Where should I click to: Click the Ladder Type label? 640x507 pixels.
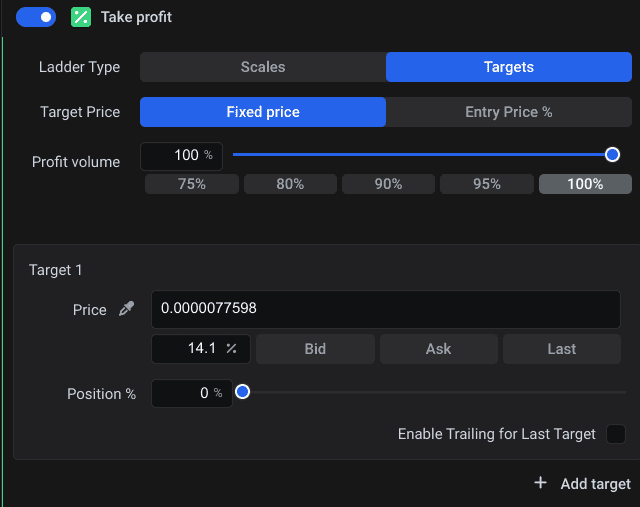(80, 67)
